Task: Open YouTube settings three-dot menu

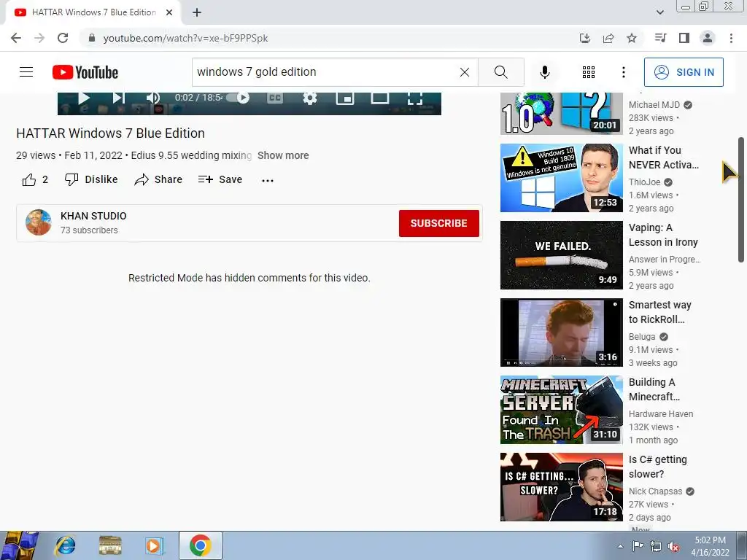Action: pyautogui.click(x=623, y=72)
